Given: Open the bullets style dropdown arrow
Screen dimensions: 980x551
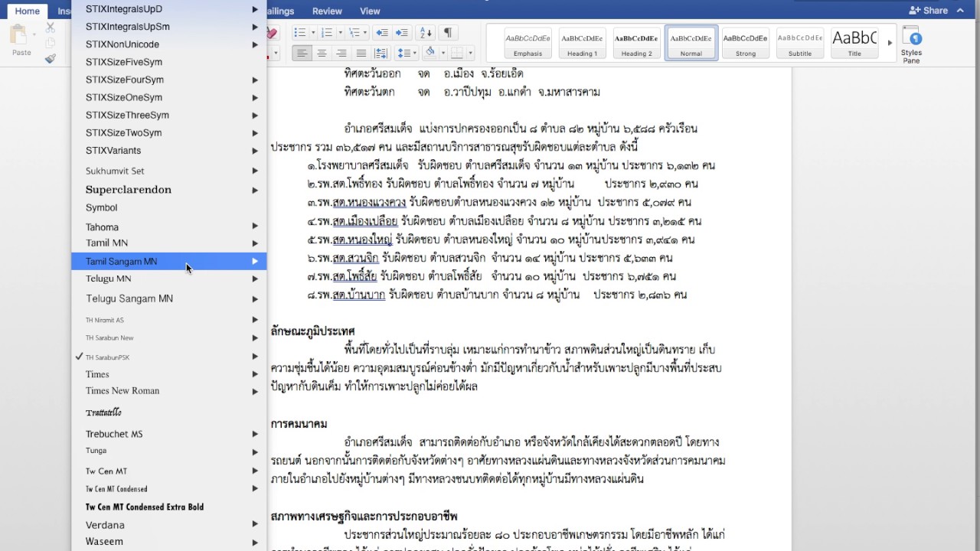Looking at the screenshot, I should click(x=312, y=33).
